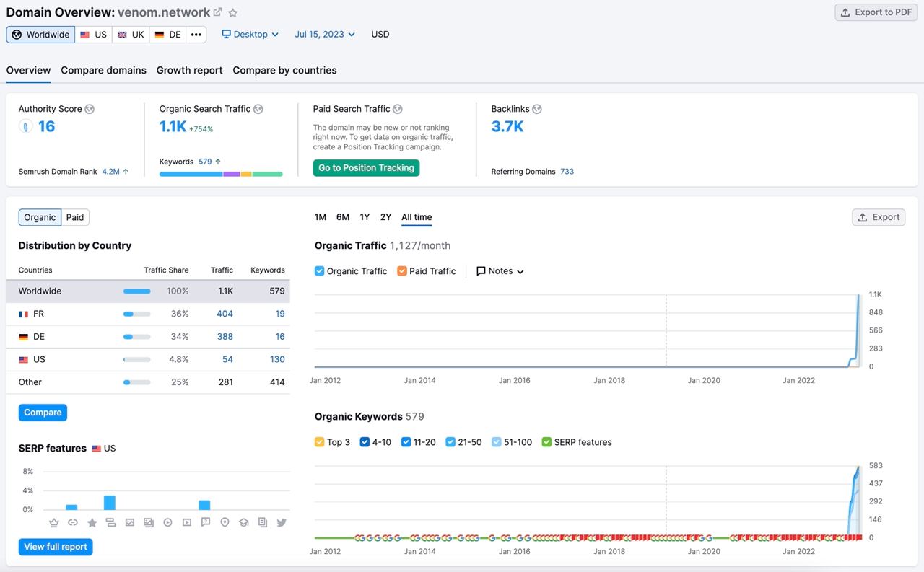This screenshot has height=572, width=924.
Task: Click the View full report button
Action: (x=56, y=547)
